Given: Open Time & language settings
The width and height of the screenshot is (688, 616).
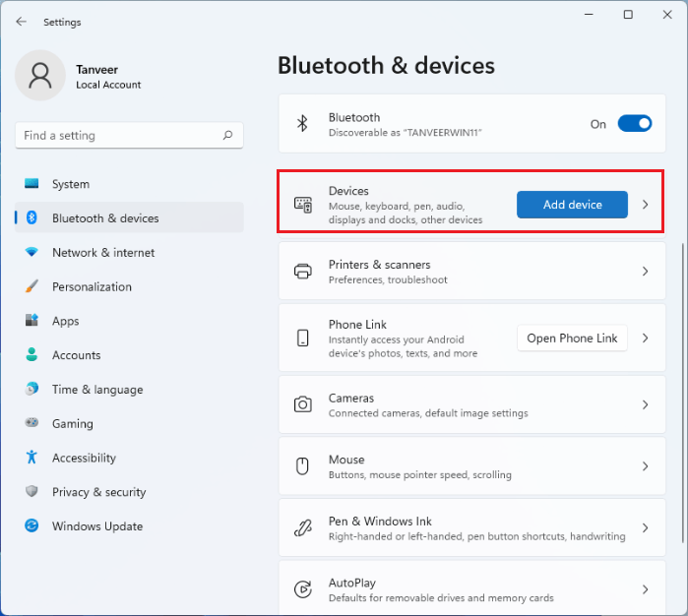Looking at the screenshot, I should coord(129,389).
